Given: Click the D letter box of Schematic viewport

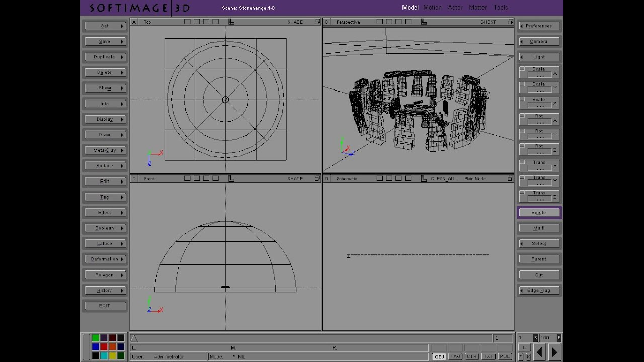Looking at the screenshot, I should click(x=326, y=178).
